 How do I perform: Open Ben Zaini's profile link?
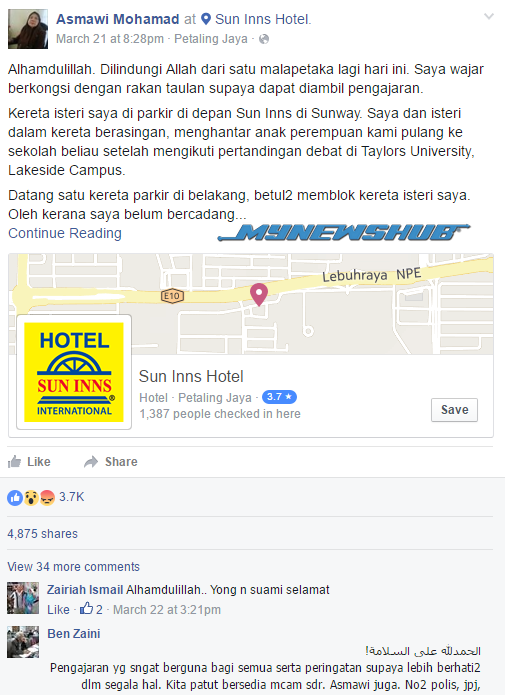coord(74,634)
